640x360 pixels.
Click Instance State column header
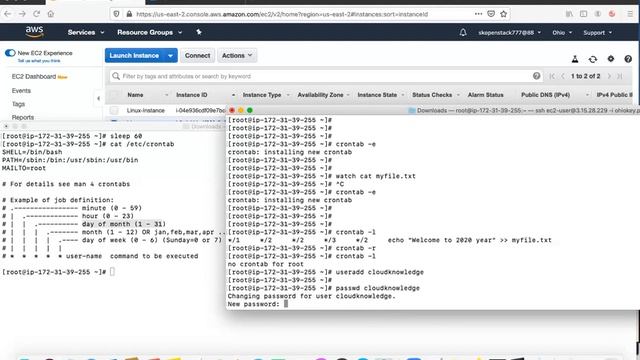pos(377,95)
